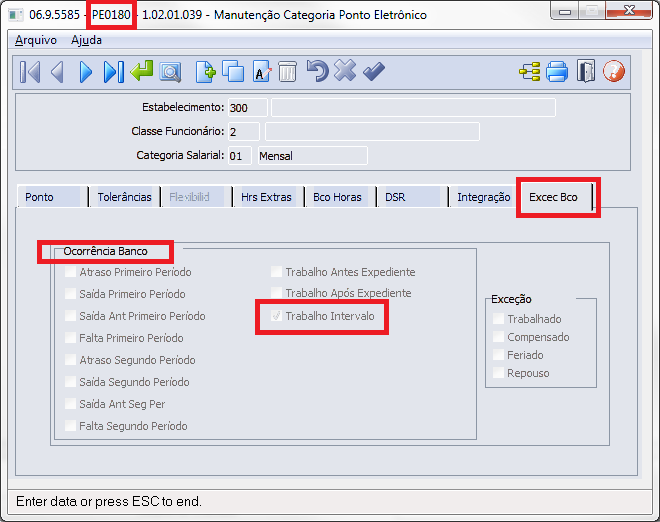660x522 pixels.
Task: Go to the next record
Action: coord(85,72)
